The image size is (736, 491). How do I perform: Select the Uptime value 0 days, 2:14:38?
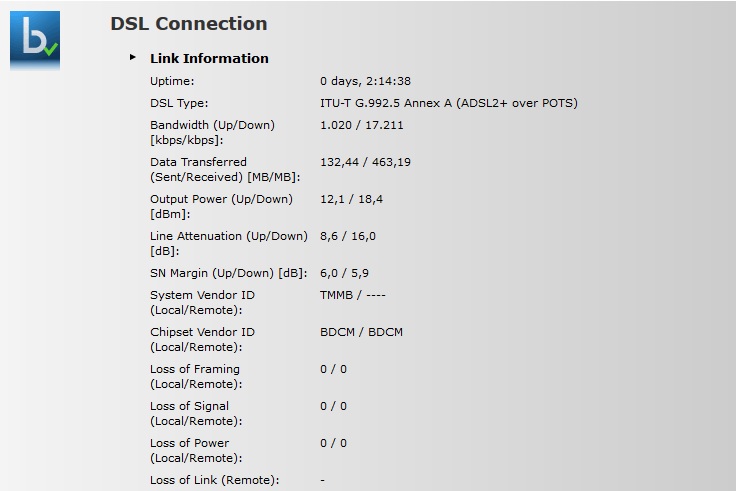click(365, 81)
